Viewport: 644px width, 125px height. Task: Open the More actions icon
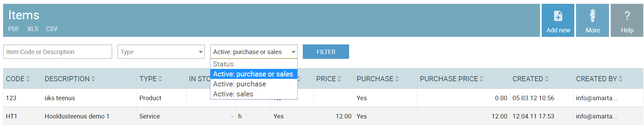pyautogui.click(x=593, y=16)
